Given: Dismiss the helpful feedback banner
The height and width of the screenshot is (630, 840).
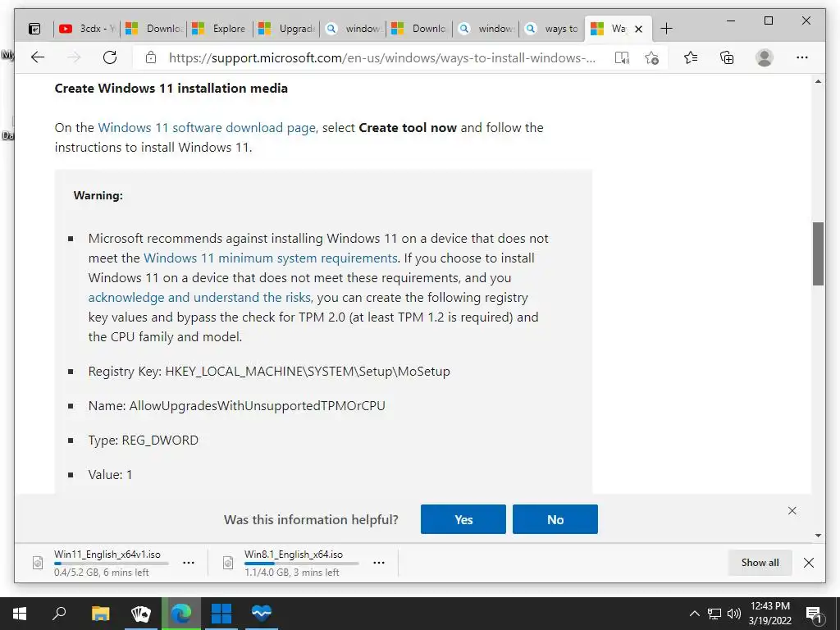Looking at the screenshot, I should (x=792, y=510).
